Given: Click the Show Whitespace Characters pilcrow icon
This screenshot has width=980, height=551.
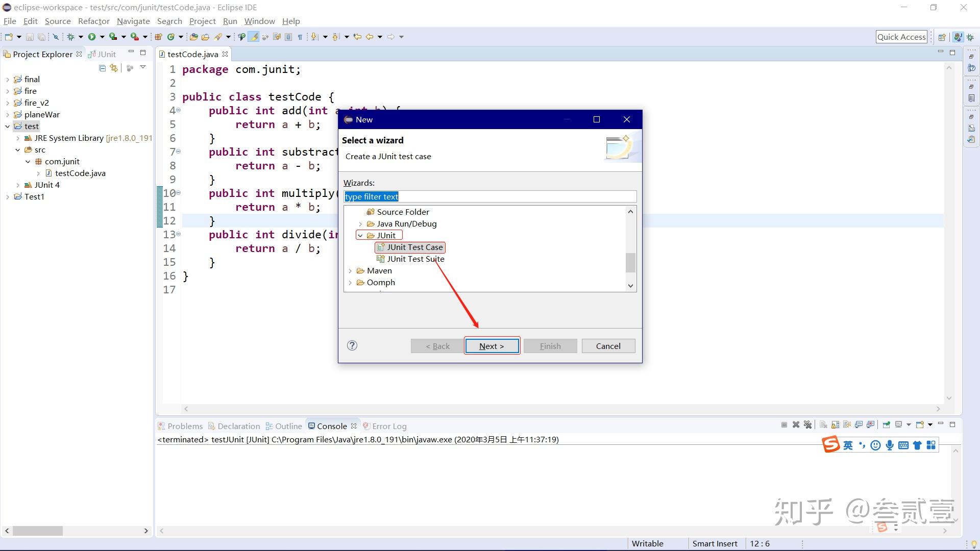Looking at the screenshot, I should tap(300, 37).
